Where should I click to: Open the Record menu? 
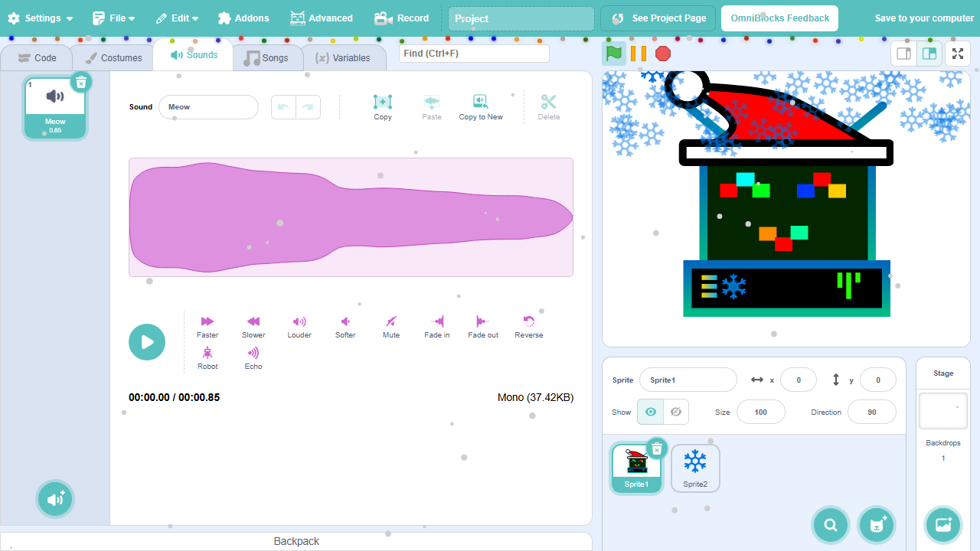tap(402, 18)
